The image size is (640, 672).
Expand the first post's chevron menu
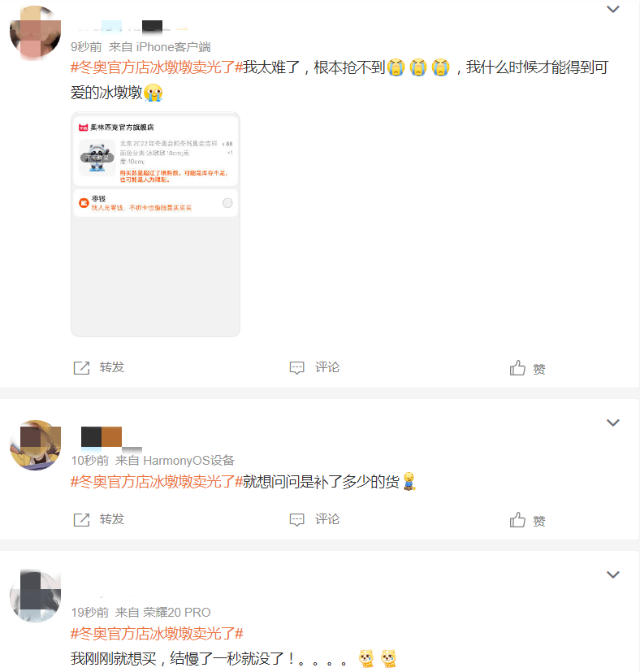click(613, 10)
